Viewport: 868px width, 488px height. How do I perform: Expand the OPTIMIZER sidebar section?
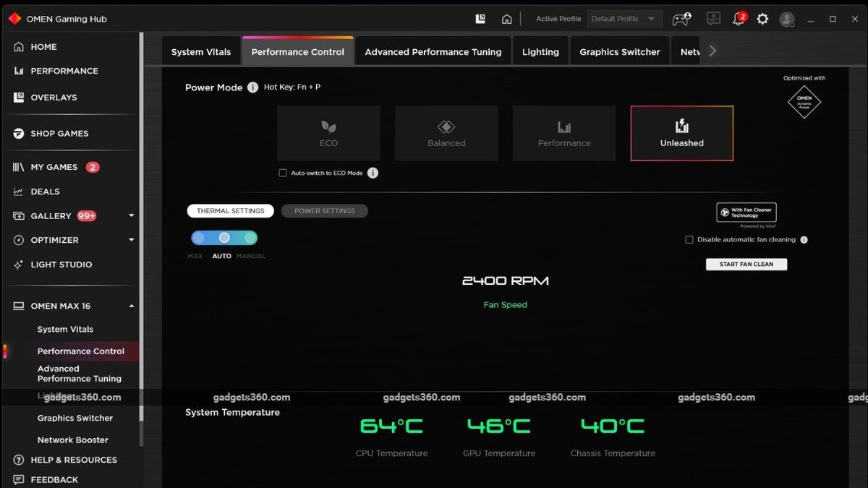coord(131,240)
